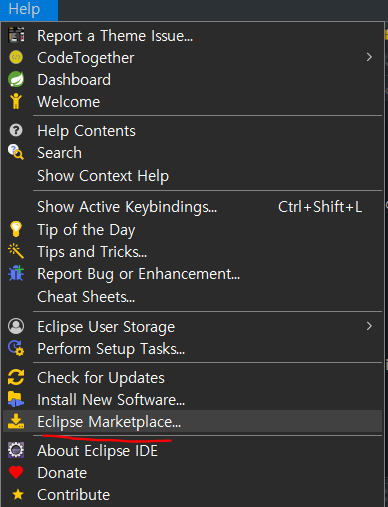Image resolution: width=388 pixels, height=507 pixels.
Task: Click the Ctrl+Shift+L shortcut text
Action: pyautogui.click(x=320, y=207)
